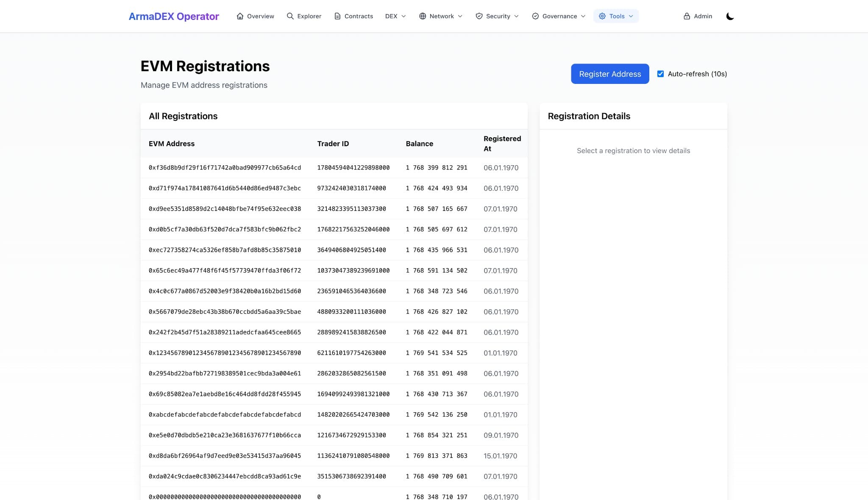The height and width of the screenshot is (500, 868).
Task: Expand the DEX dropdown chevron
Action: point(403,16)
